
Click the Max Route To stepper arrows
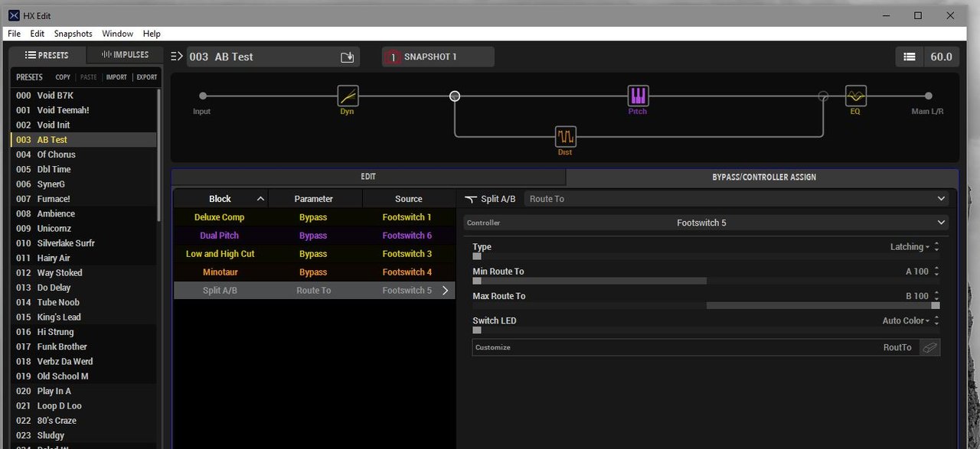coord(936,296)
